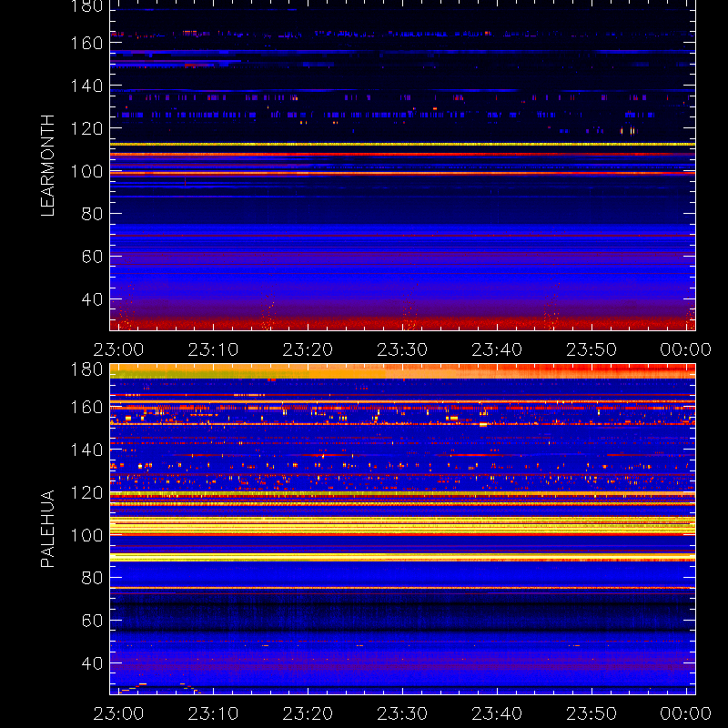The image size is (728, 728).
Task: Click 00:00 time label under Palehua plot
Action: tap(686, 713)
